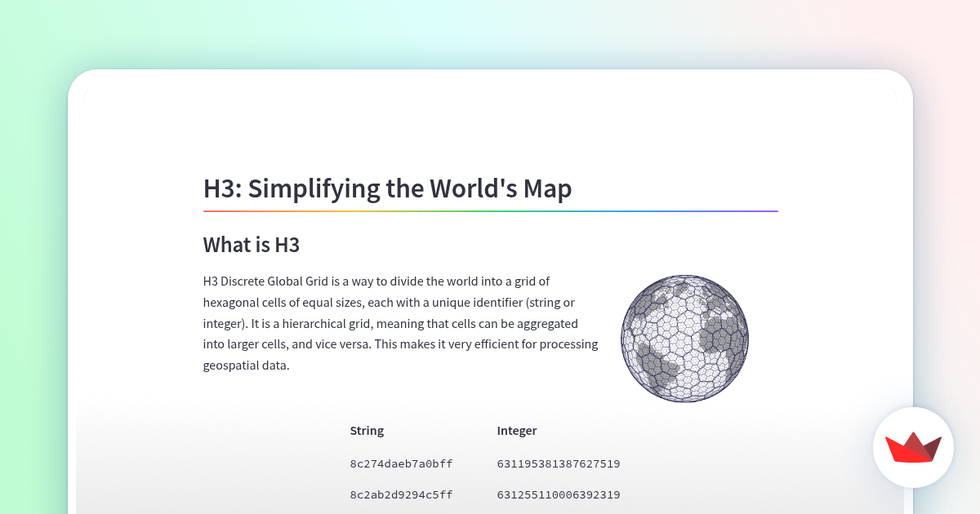This screenshot has width=980, height=514.
Task: Click the integer value 631255110006392319
Action: [559, 494]
